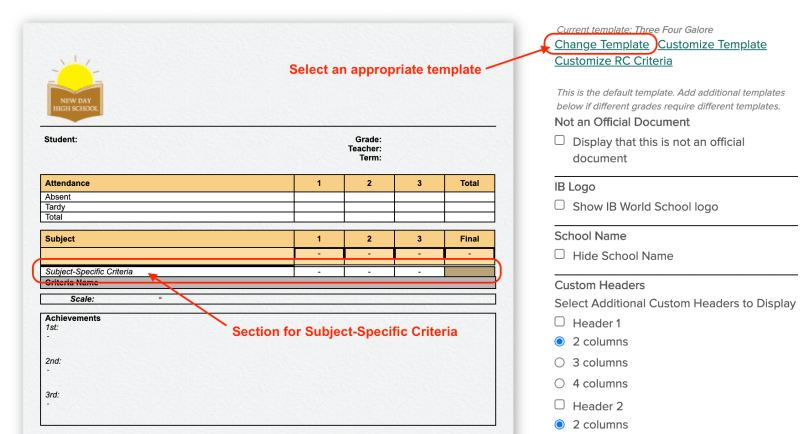Click the '3rd:' achievements entry
Viewport: 809px width, 434px height.
coord(53,395)
